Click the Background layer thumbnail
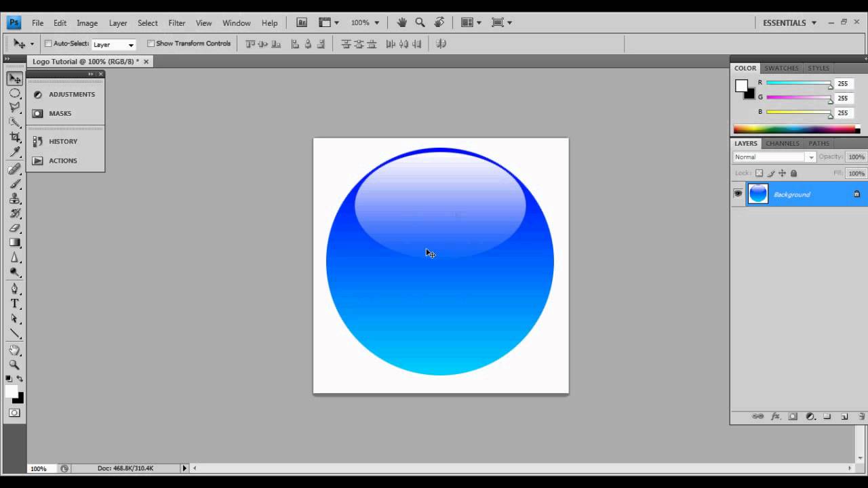This screenshot has width=868, height=488. point(757,194)
